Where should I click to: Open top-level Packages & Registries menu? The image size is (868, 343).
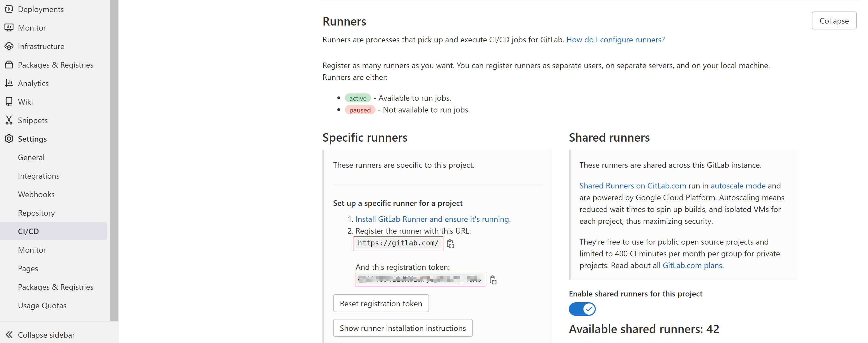pyautogui.click(x=56, y=65)
